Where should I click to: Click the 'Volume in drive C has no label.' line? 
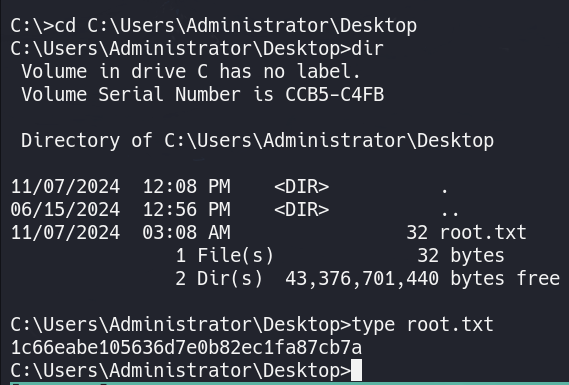pyautogui.click(x=191, y=71)
